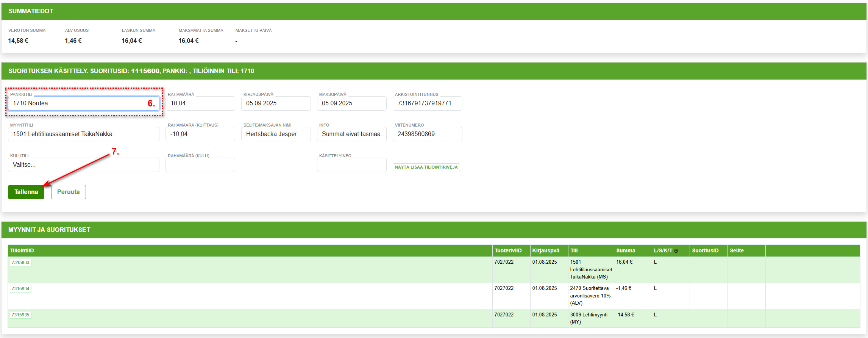Open posting ID 7315933 link
Screen dimensions: 868x338
click(20, 263)
